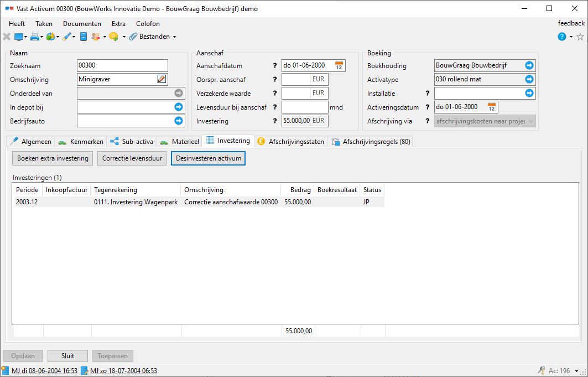588x377 pixels.
Task: Switch to the Afschrijvingsstaten tab
Action: point(290,142)
